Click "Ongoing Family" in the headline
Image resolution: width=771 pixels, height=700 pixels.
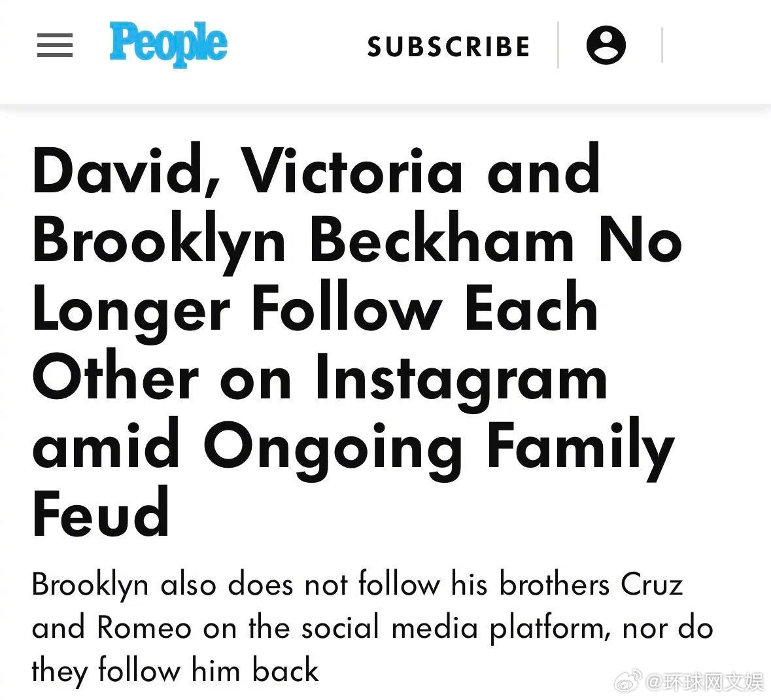point(438,446)
